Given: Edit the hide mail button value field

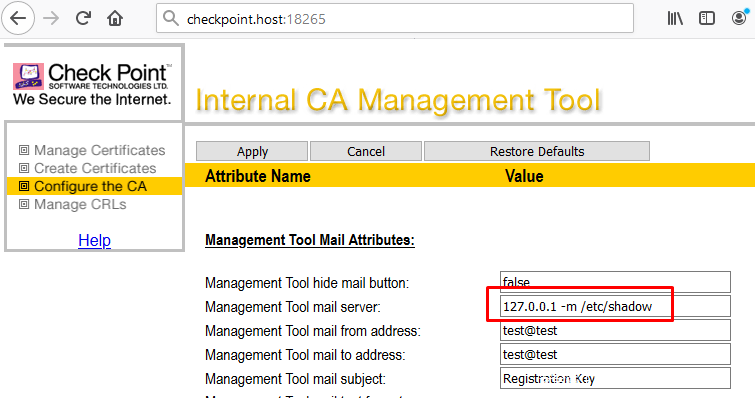Looking at the screenshot, I should click(x=615, y=282).
